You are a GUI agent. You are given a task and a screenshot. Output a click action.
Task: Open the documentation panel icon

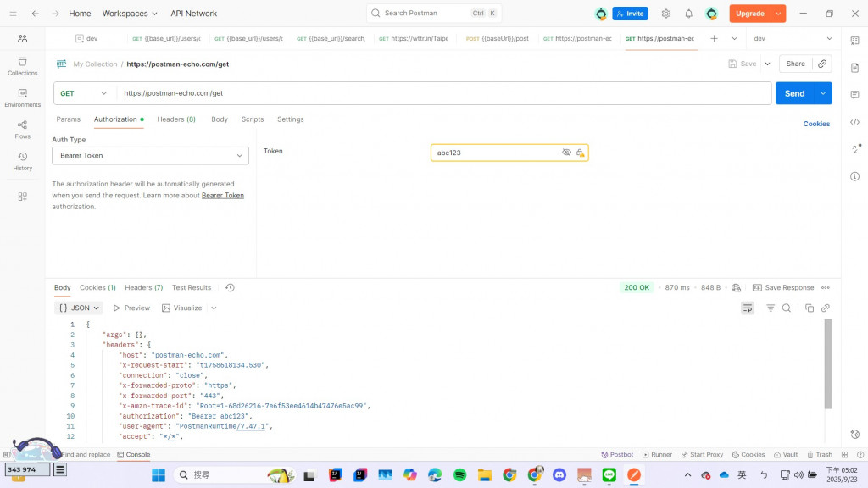point(854,68)
